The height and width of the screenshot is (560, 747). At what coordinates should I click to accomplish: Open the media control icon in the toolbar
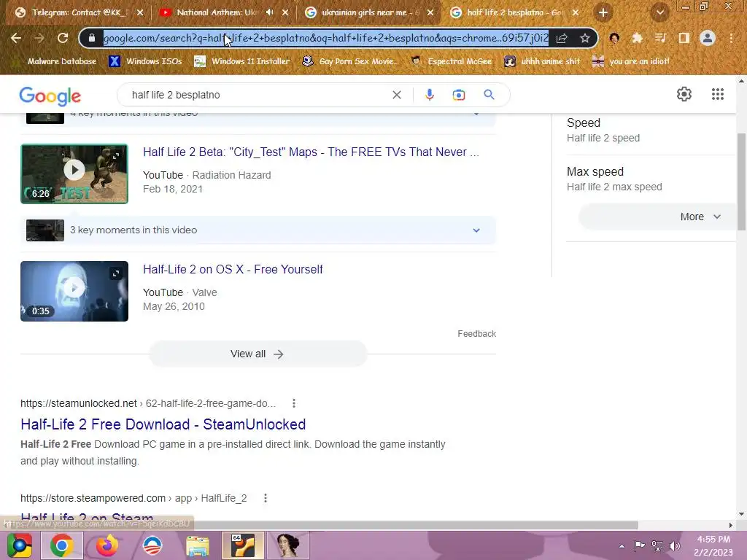660,38
